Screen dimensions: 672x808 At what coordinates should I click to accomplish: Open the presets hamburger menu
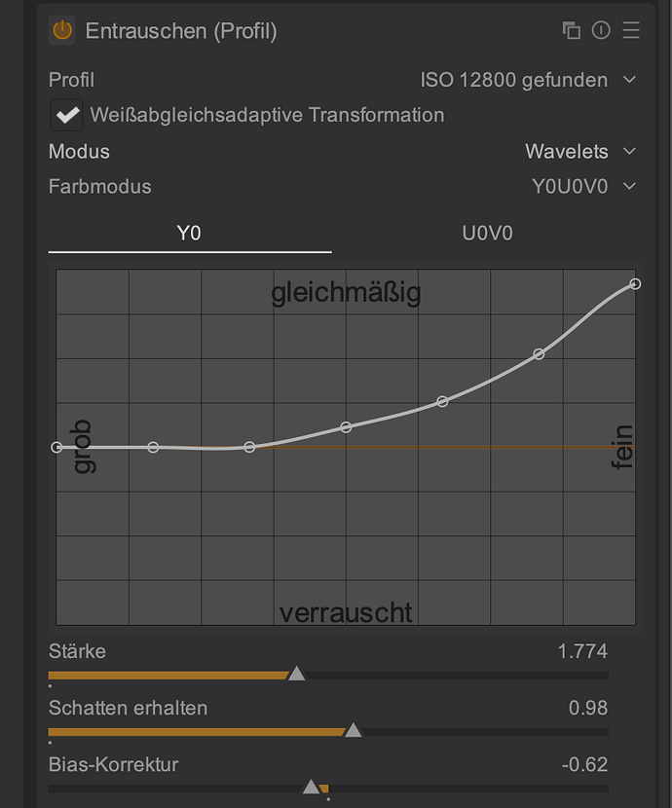click(x=631, y=30)
